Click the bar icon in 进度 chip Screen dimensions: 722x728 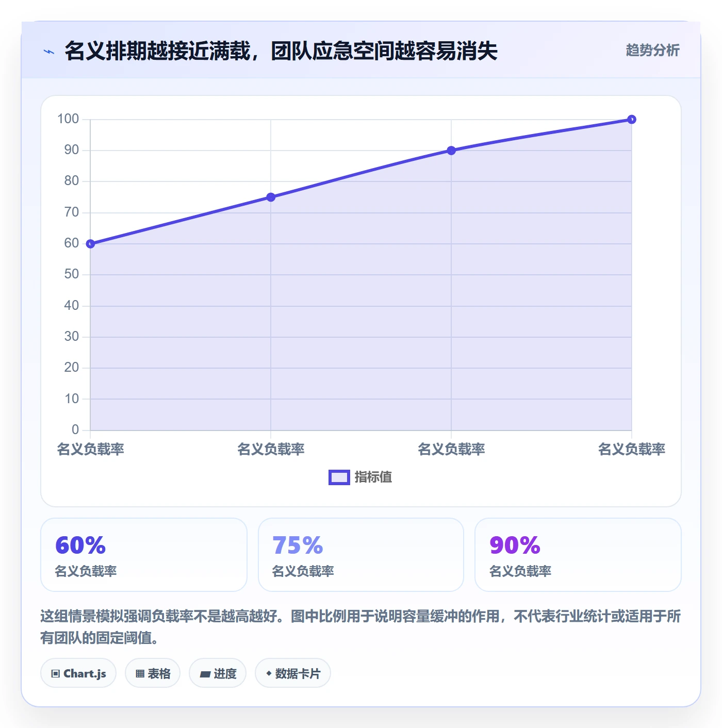coord(205,674)
